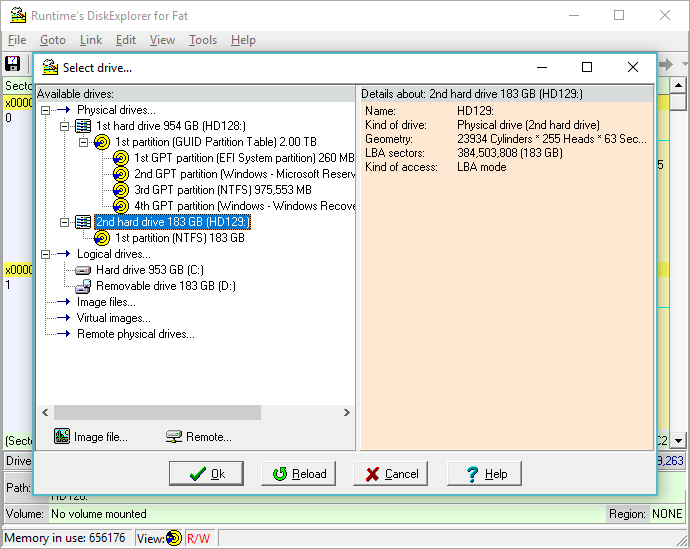690x549 pixels.
Task: Click the Removable drive D: icon
Action: (83, 286)
